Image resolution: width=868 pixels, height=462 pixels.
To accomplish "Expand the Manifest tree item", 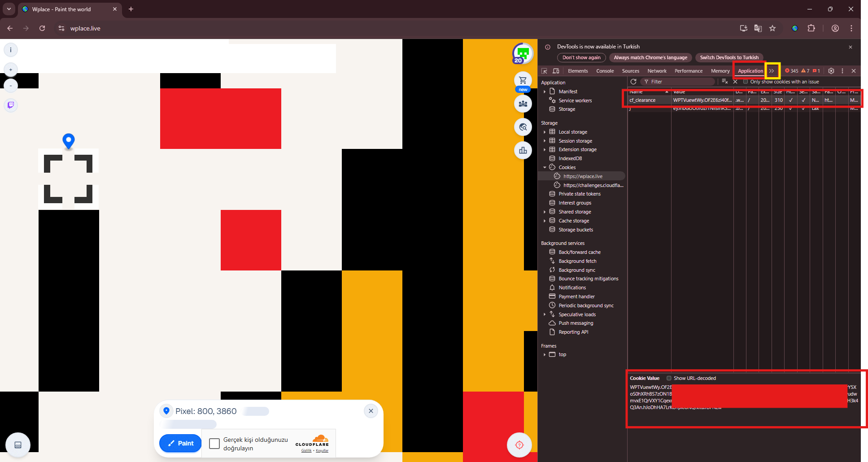I will coord(545,92).
